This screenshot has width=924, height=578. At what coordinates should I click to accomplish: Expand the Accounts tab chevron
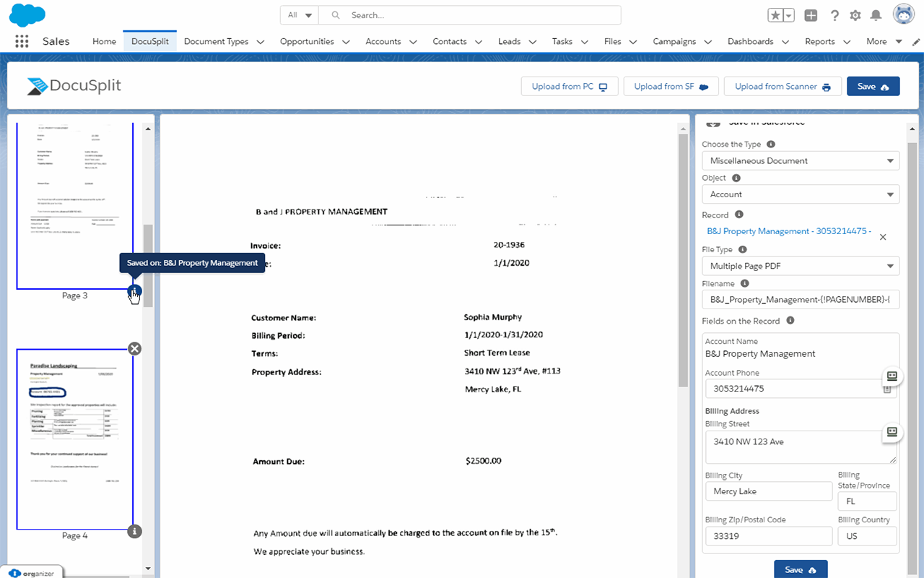point(413,42)
